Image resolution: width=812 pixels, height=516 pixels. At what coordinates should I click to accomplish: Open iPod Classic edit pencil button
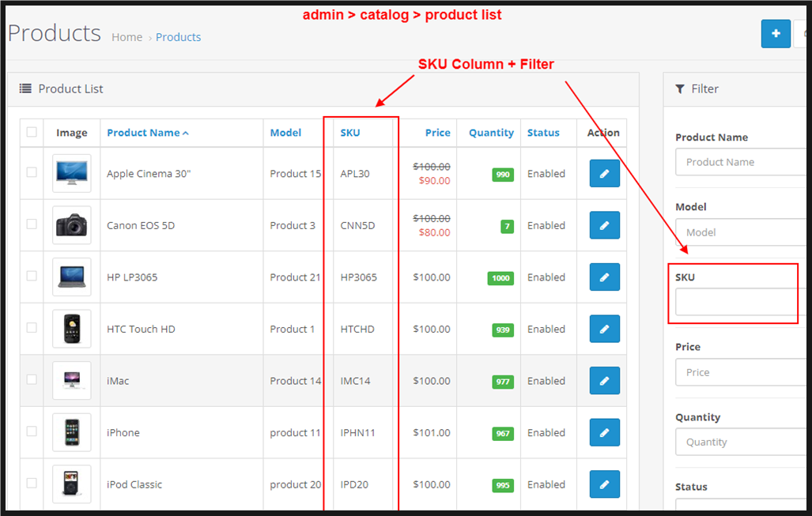click(604, 484)
